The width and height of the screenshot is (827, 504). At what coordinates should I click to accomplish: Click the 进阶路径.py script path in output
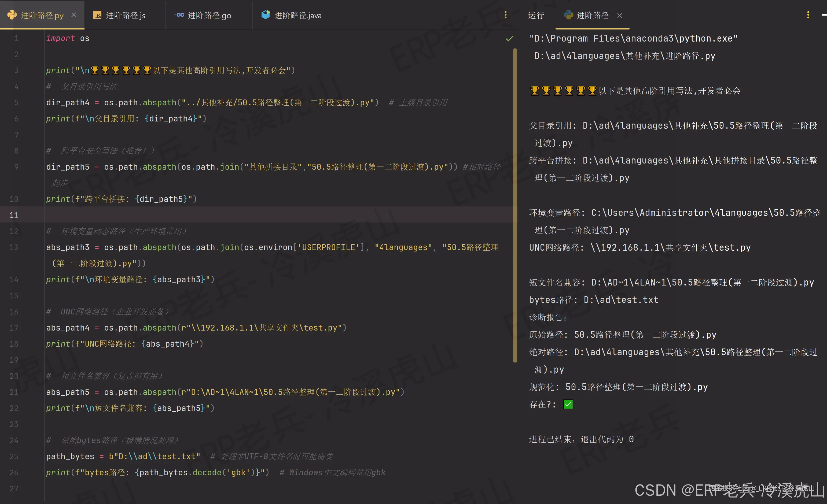625,56
